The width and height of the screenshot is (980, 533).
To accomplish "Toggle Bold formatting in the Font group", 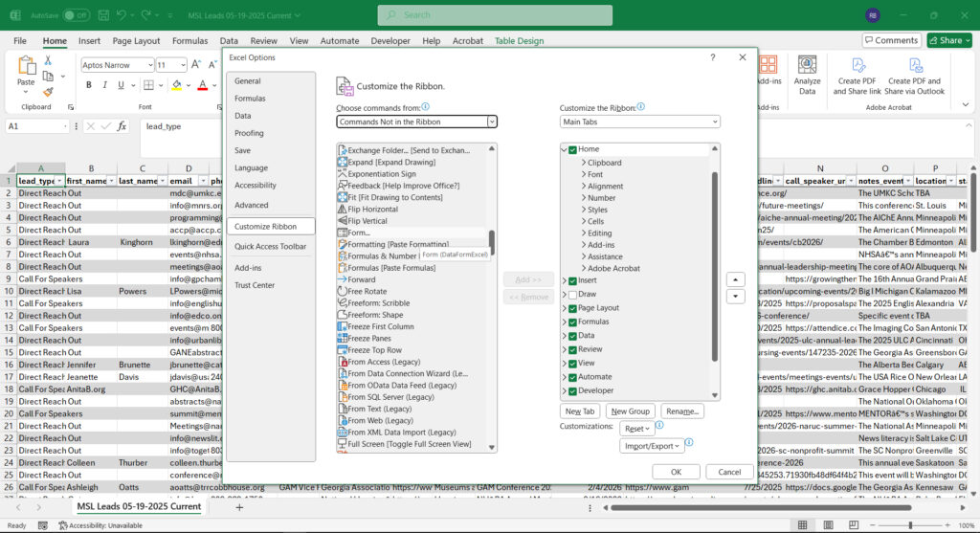I will click(89, 85).
